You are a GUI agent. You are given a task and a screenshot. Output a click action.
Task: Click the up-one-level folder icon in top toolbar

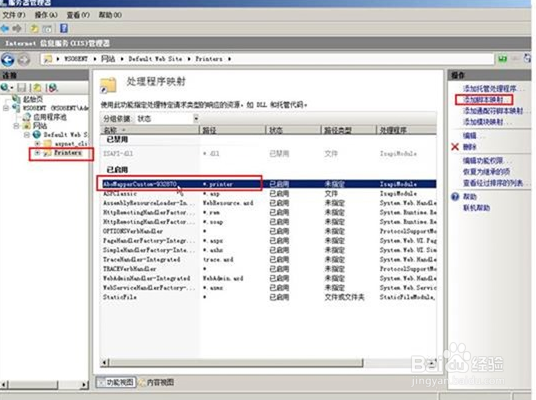(x=34, y=29)
